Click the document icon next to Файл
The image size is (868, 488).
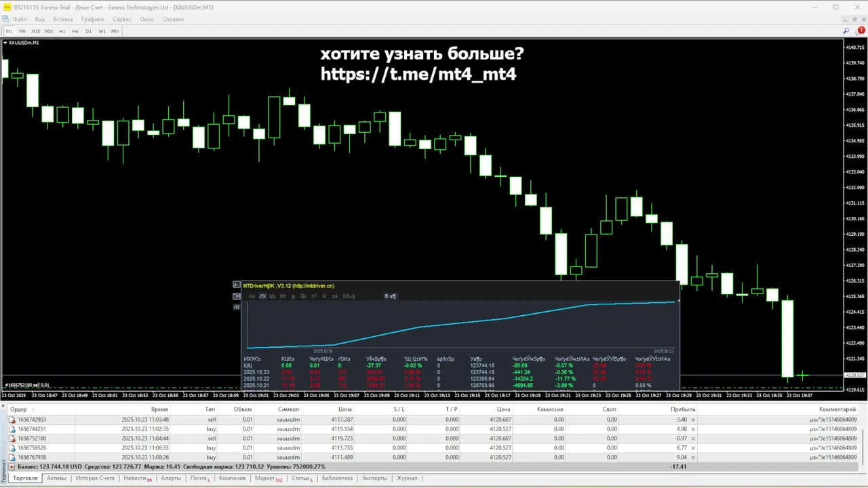6,19
